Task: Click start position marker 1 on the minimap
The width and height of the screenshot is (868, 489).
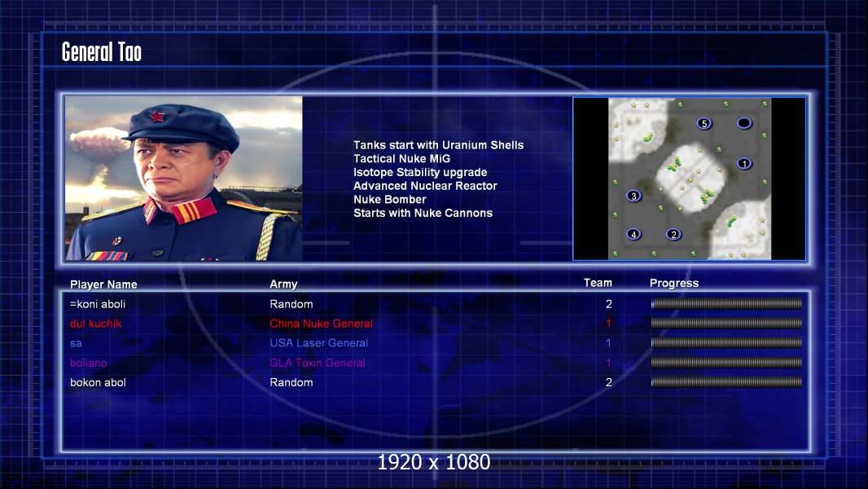Action: (744, 163)
